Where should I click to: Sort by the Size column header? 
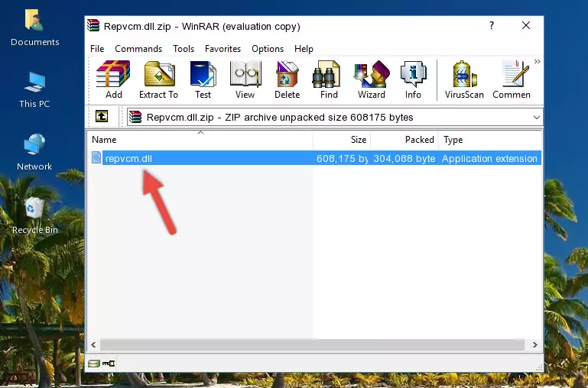[342, 140]
